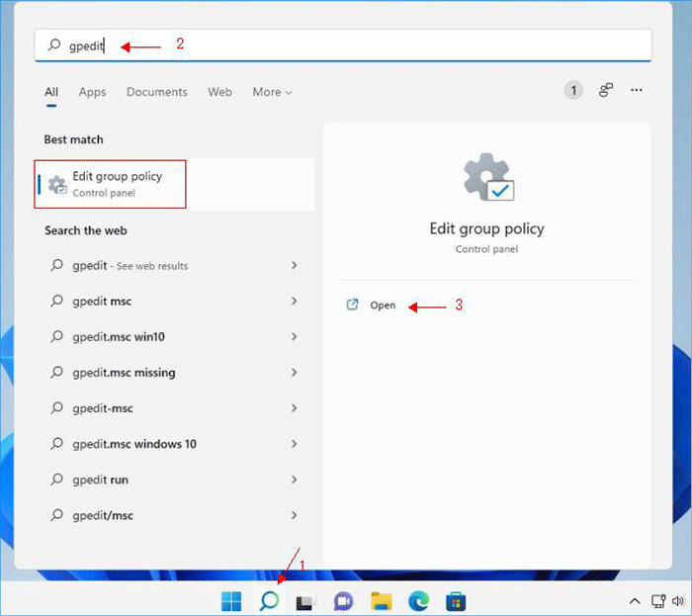Click search icon next to 'gpedit msc'
Screen dimensions: 692x616
[x=56, y=301]
